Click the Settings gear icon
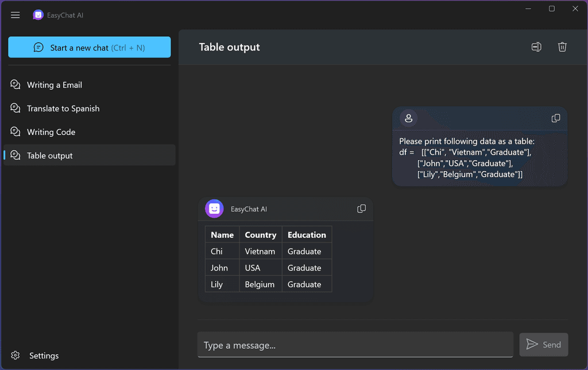 tap(14, 355)
